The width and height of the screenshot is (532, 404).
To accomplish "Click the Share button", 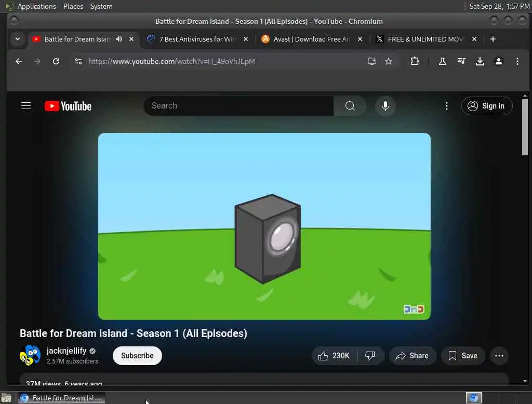I will coord(412,356).
